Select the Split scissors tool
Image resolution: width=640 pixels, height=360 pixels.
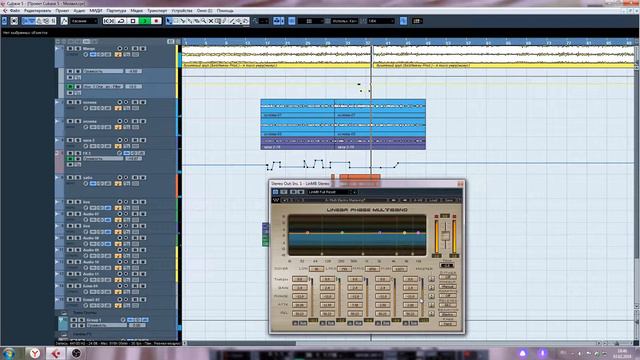coord(183,21)
